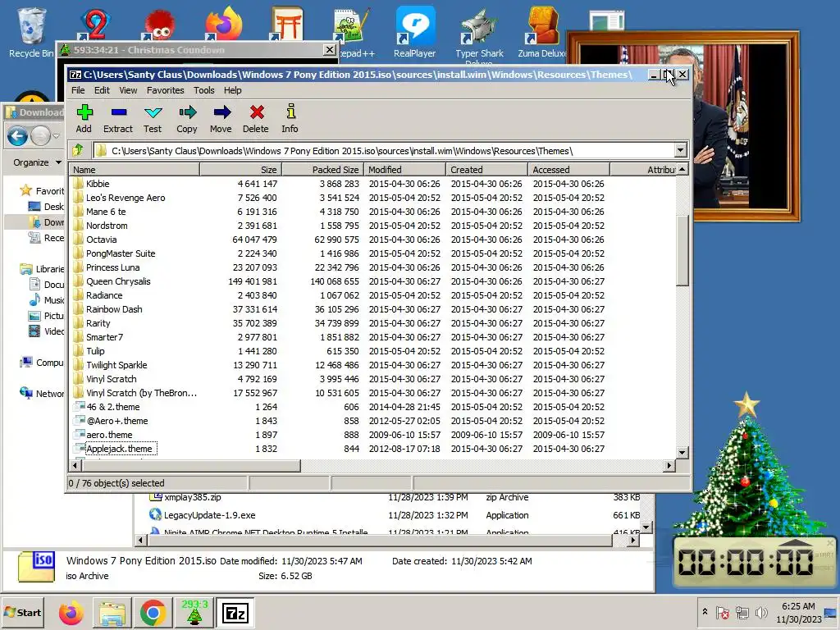Open the File menu in 7-Zip
840x630 pixels.
tap(78, 90)
